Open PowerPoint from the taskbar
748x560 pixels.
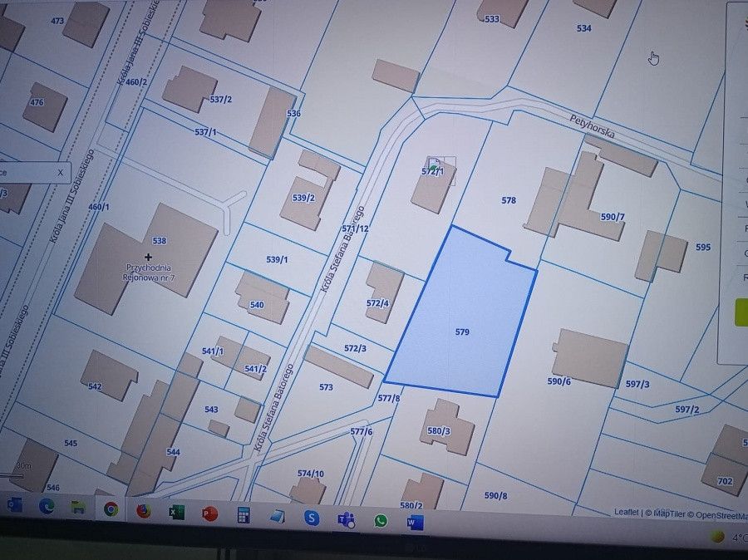pos(210,514)
